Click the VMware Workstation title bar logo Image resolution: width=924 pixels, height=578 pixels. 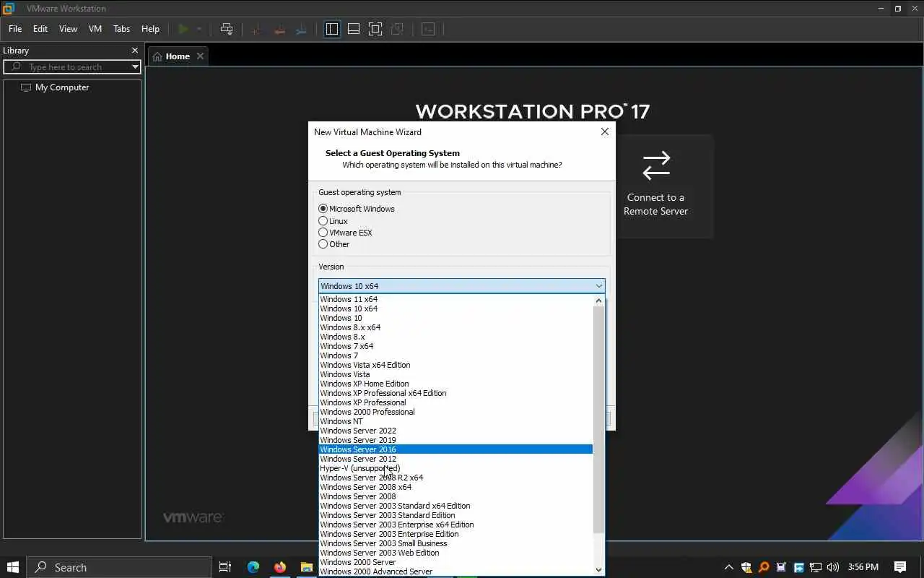[x=9, y=9]
